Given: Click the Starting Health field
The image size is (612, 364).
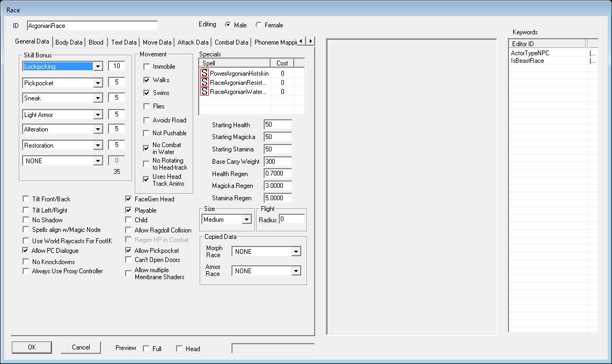Looking at the screenshot, I should [x=278, y=125].
